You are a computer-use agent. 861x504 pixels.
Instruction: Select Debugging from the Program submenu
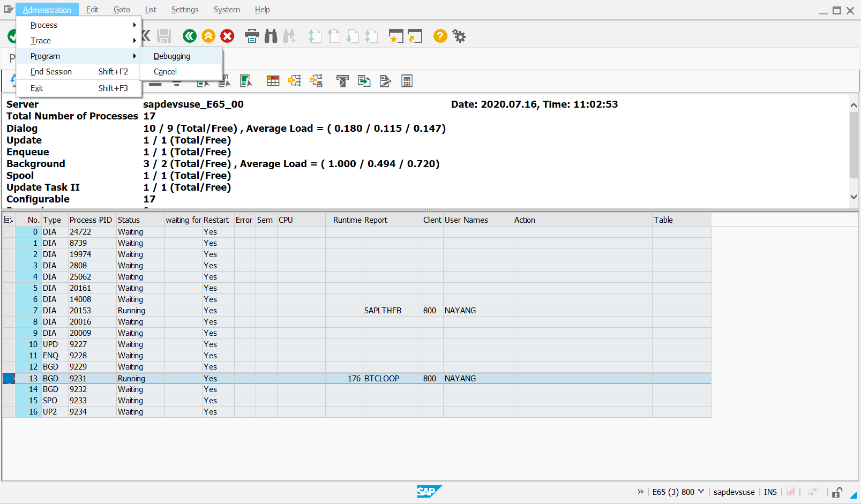[171, 56]
